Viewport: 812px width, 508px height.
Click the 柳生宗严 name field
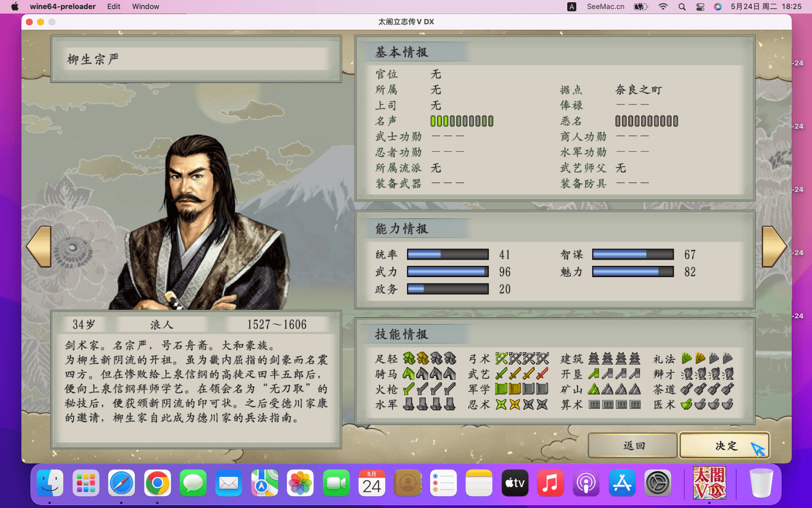click(x=196, y=59)
